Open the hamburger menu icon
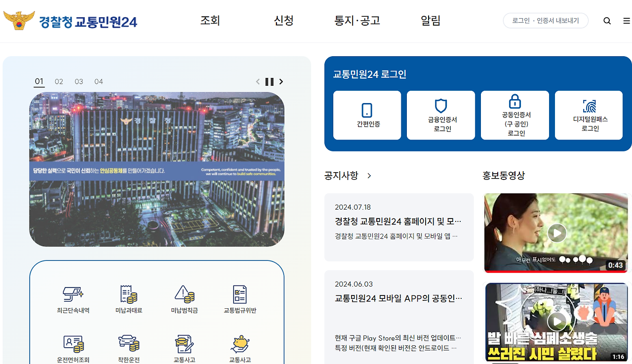632x364 pixels. point(627,21)
